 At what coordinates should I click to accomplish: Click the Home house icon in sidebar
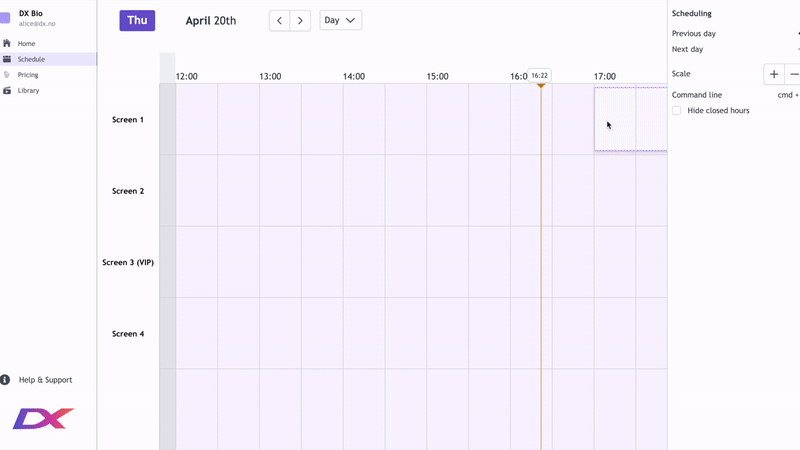7,44
